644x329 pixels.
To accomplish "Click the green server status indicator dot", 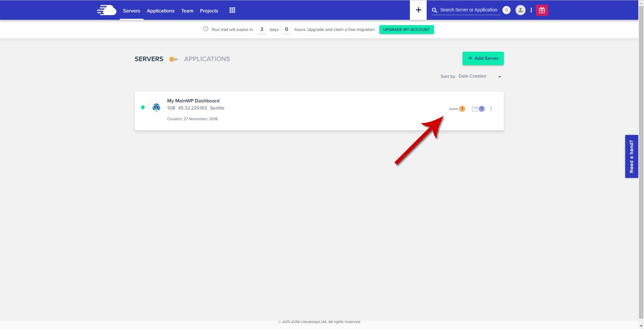I will click(143, 107).
